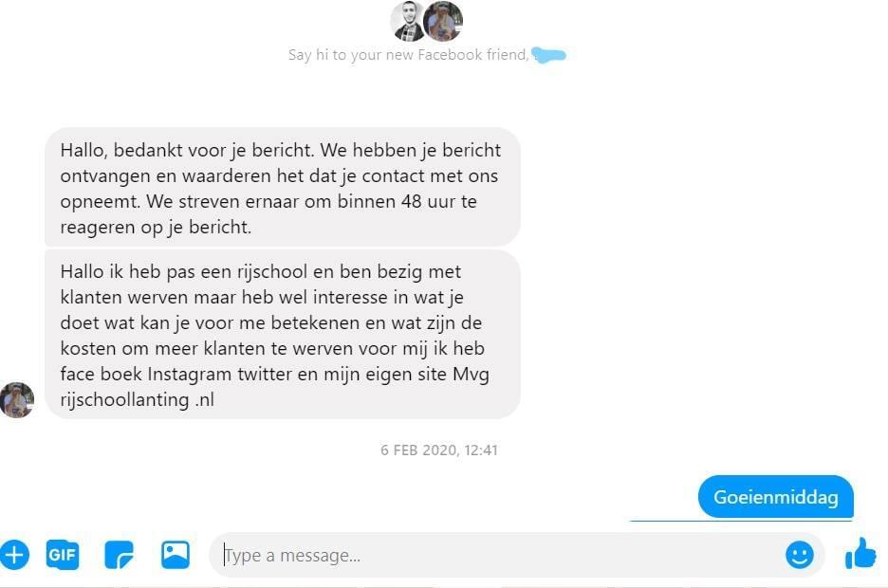Click the Hallo, bedankt auto-reply message bubble
Viewport: 888px width, 588px height.
[x=283, y=188]
